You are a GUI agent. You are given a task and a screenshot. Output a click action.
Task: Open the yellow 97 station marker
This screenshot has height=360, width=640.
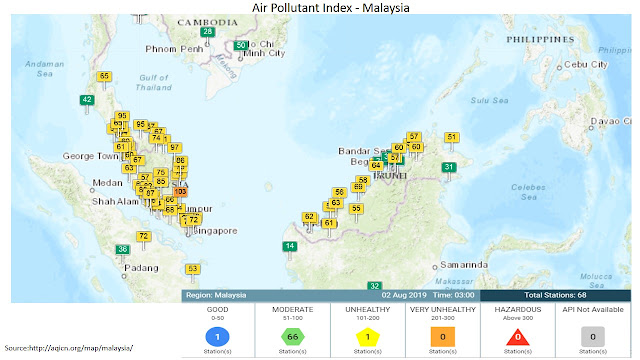pyautogui.click(x=175, y=147)
